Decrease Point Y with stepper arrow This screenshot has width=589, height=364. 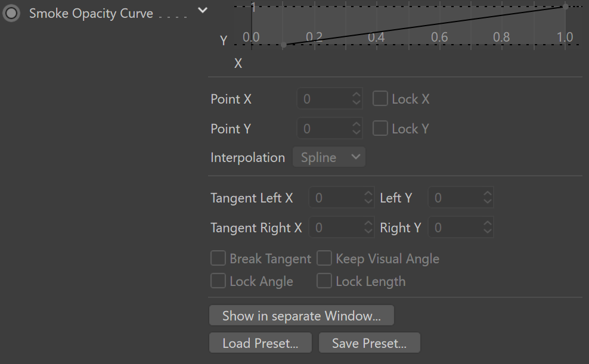pyautogui.click(x=356, y=133)
